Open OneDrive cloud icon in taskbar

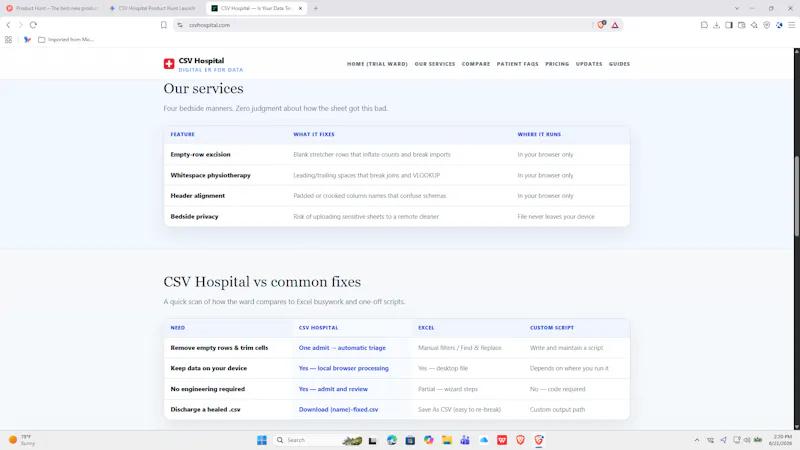pyautogui.click(x=484, y=440)
